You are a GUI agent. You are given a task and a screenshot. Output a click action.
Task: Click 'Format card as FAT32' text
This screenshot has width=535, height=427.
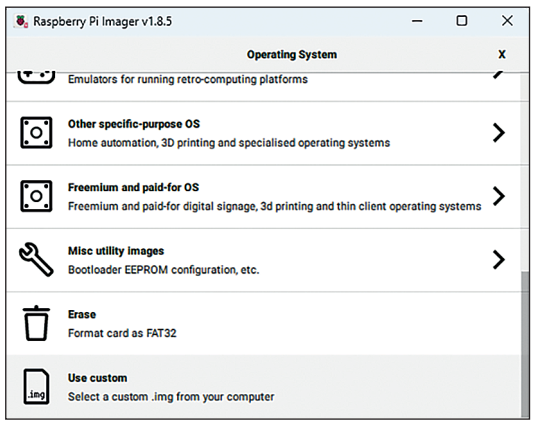[x=122, y=333]
